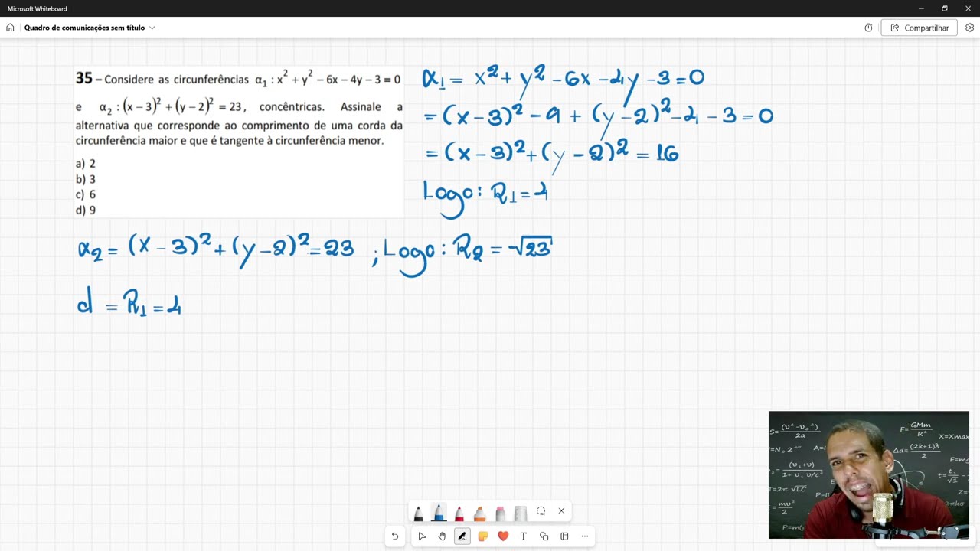Image resolution: width=980 pixels, height=551 pixels.
Task: Open the heart reactions tool
Action: (503, 536)
